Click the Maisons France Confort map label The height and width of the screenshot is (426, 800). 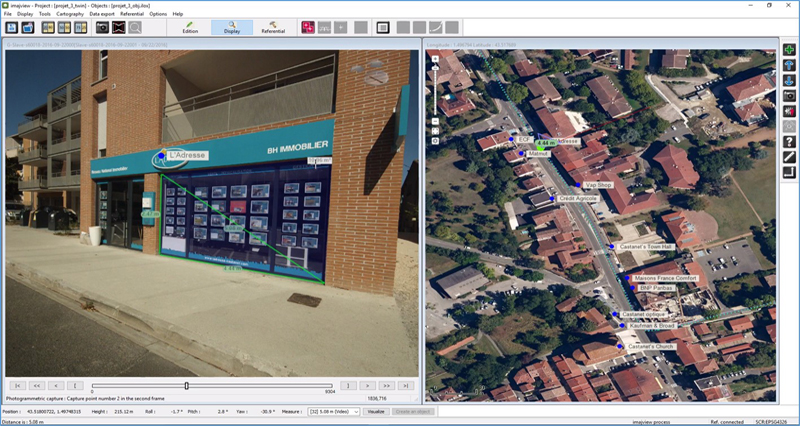click(665, 278)
